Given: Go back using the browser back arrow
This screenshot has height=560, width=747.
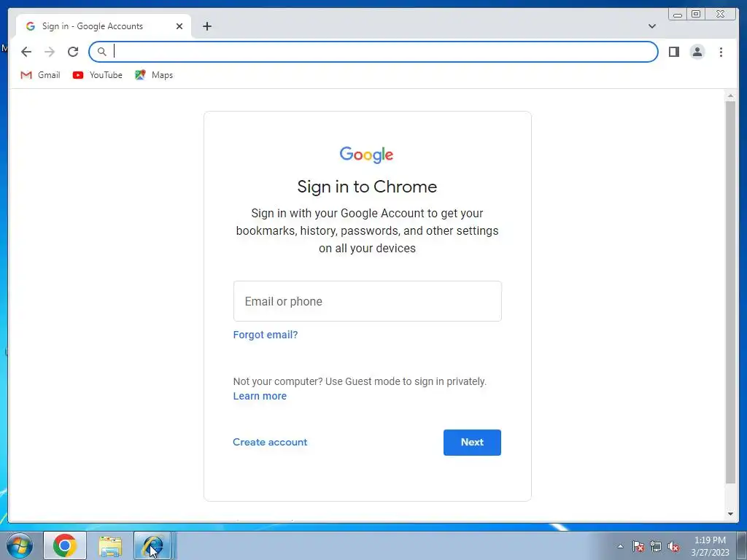Looking at the screenshot, I should (x=26, y=52).
